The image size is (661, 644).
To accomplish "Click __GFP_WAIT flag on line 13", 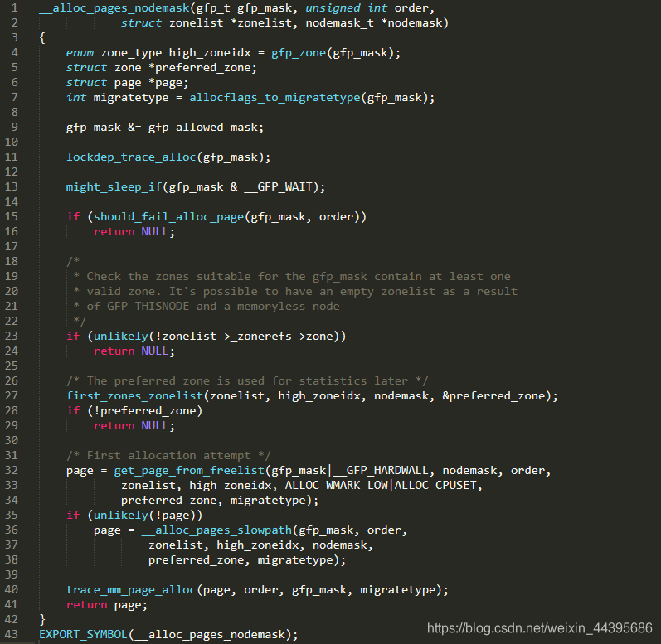I will tap(278, 186).
